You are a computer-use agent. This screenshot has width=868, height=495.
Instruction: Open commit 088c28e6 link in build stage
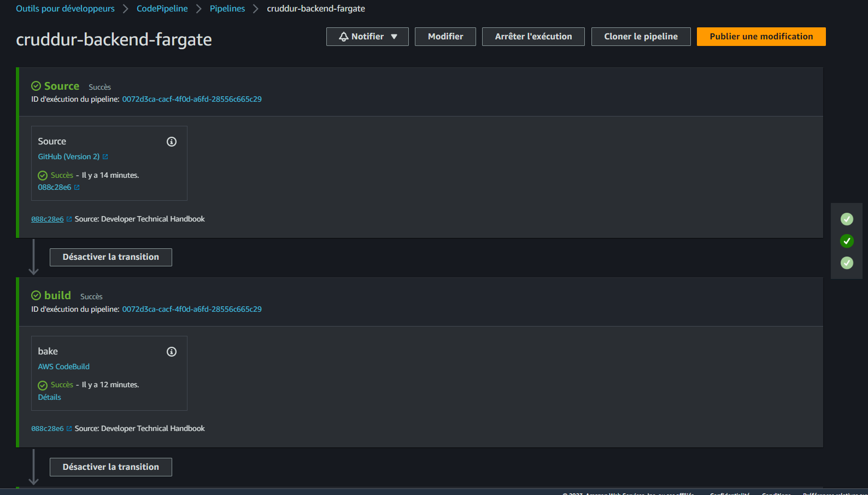coord(48,428)
